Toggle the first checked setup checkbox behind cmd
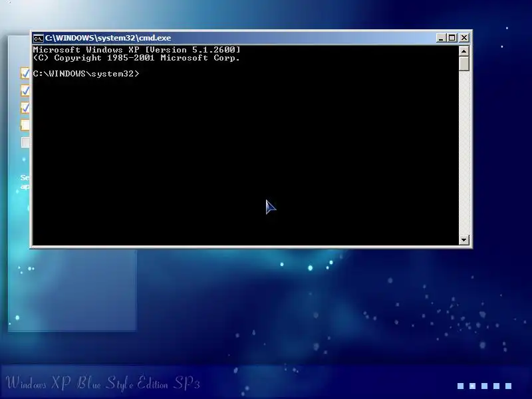532x399 pixels. click(x=25, y=73)
